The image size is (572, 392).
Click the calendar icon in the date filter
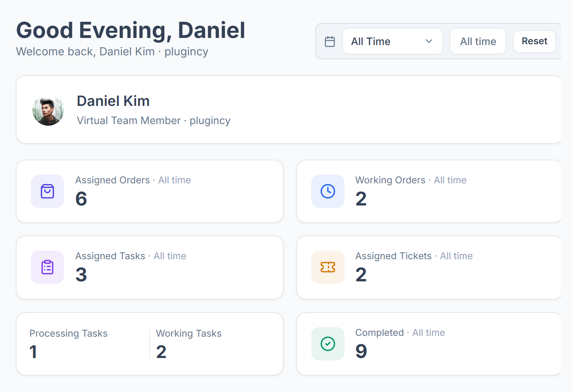coord(330,41)
